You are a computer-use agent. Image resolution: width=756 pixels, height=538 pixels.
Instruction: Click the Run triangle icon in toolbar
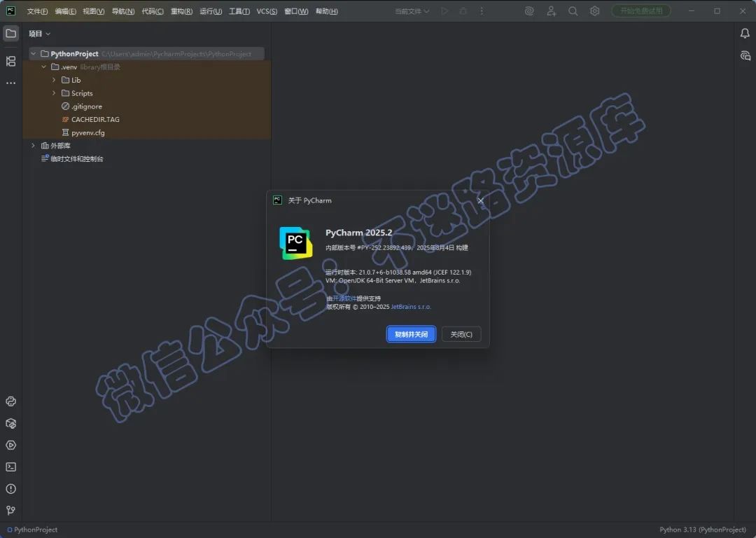pos(444,11)
